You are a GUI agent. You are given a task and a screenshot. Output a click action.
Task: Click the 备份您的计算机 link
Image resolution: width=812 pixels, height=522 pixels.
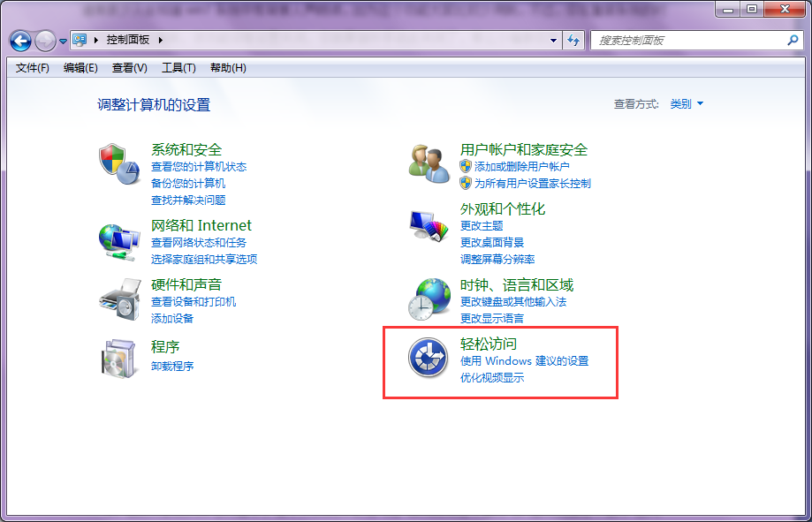point(188,184)
